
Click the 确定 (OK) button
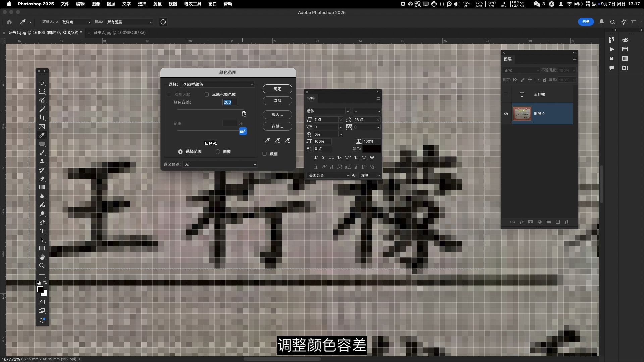coord(277,89)
